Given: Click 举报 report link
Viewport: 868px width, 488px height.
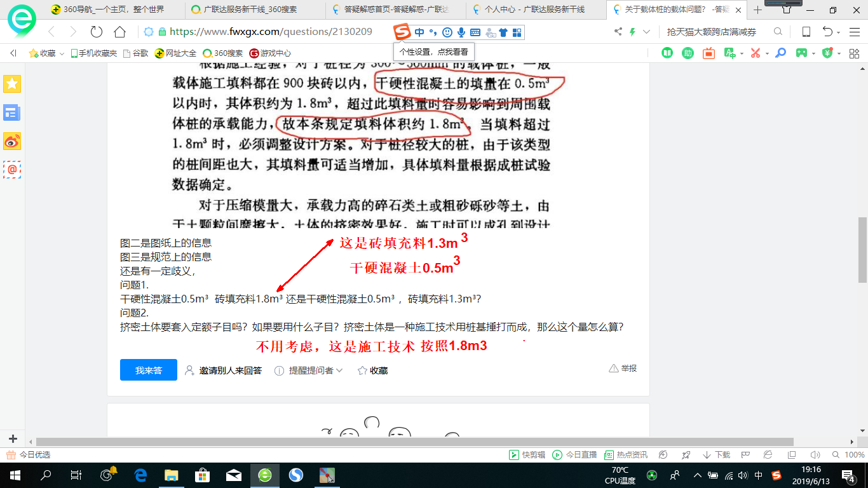Looking at the screenshot, I should click(x=623, y=369).
